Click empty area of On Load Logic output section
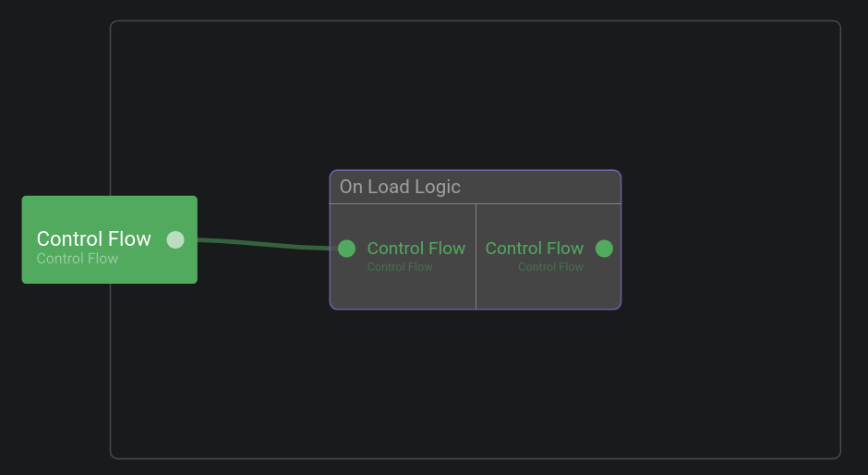The image size is (868, 475). pyautogui.click(x=549, y=291)
